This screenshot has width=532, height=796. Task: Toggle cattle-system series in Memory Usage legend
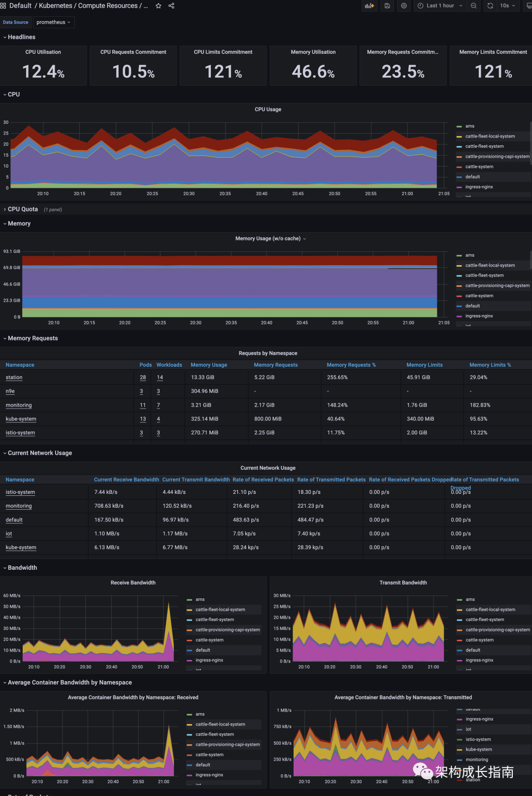[479, 296]
